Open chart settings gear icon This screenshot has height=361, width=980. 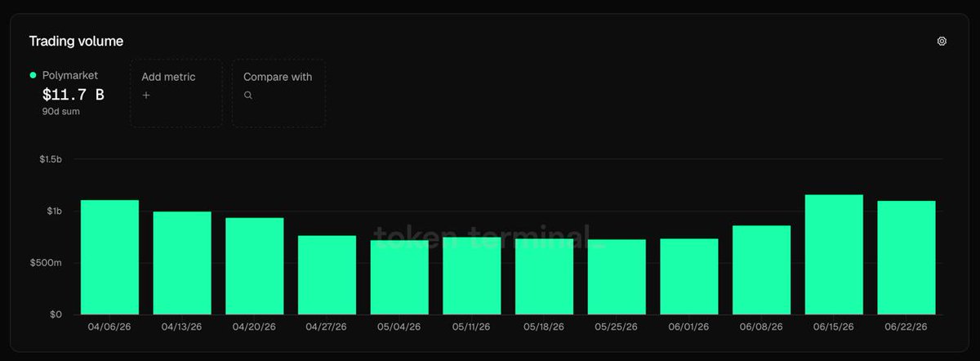[x=942, y=41]
